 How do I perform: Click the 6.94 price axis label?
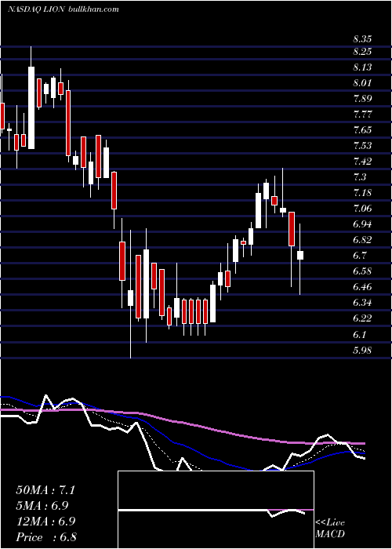point(362,224)
